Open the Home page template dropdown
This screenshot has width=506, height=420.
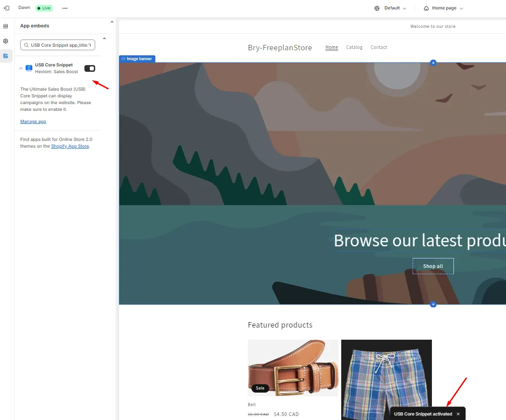point(444,8)
